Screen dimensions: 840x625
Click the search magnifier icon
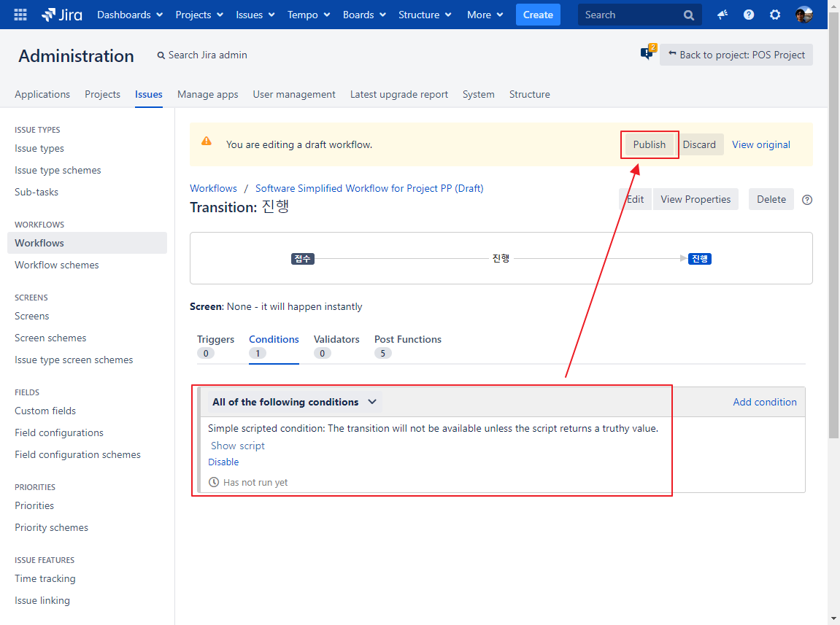pyautogui.click(x=689, y=15)
